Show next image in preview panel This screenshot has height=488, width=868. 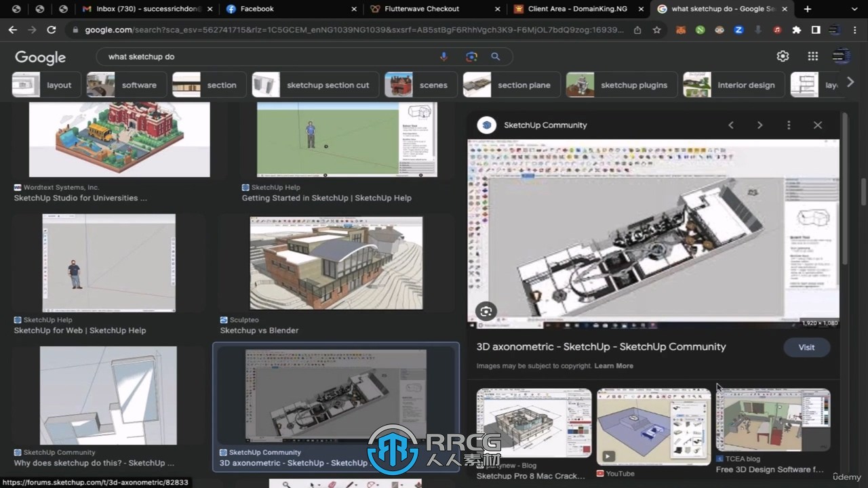759,125
